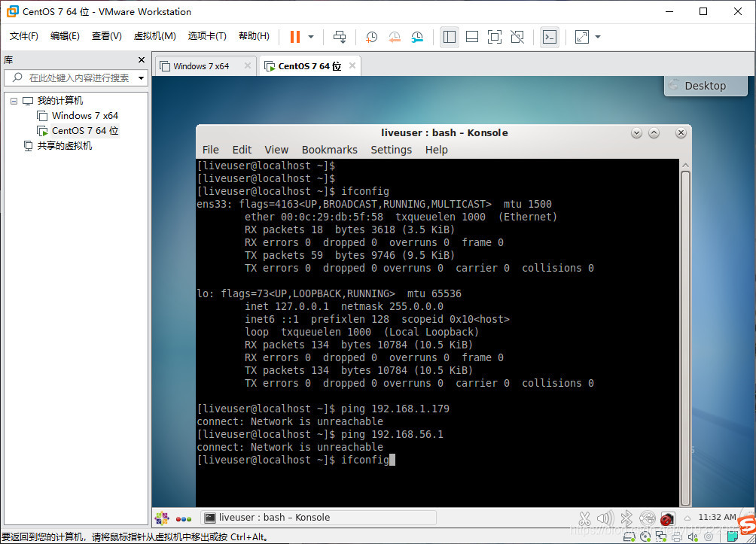Close the CentOS 7 64 位 tab
Image resolution: width=756 pixels, height=544 pixels.
[352, 65]
